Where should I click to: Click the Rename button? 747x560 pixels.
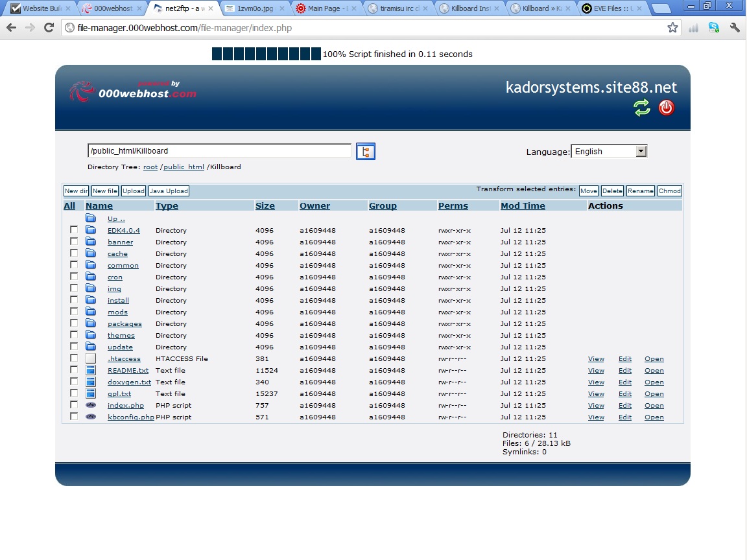click(x=640, y=191)
